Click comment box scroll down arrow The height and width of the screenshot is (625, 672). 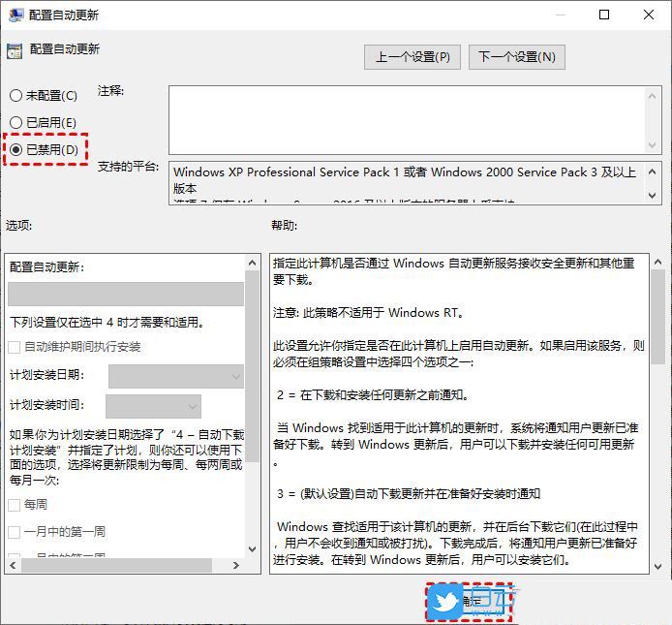pos(653,144)
